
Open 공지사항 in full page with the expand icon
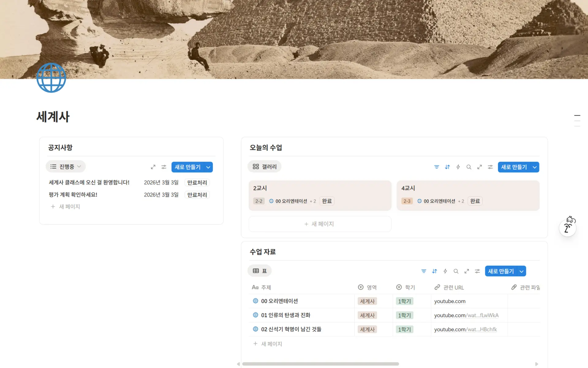(x=153, y=167)
